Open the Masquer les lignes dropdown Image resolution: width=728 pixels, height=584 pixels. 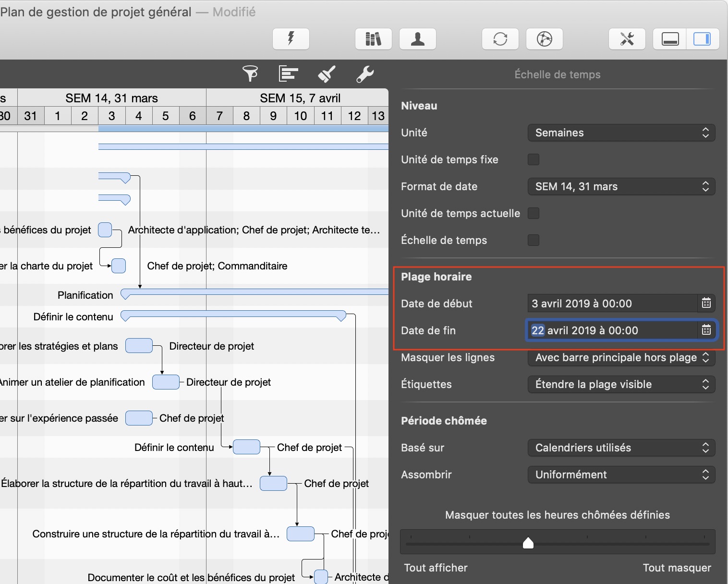621,357
